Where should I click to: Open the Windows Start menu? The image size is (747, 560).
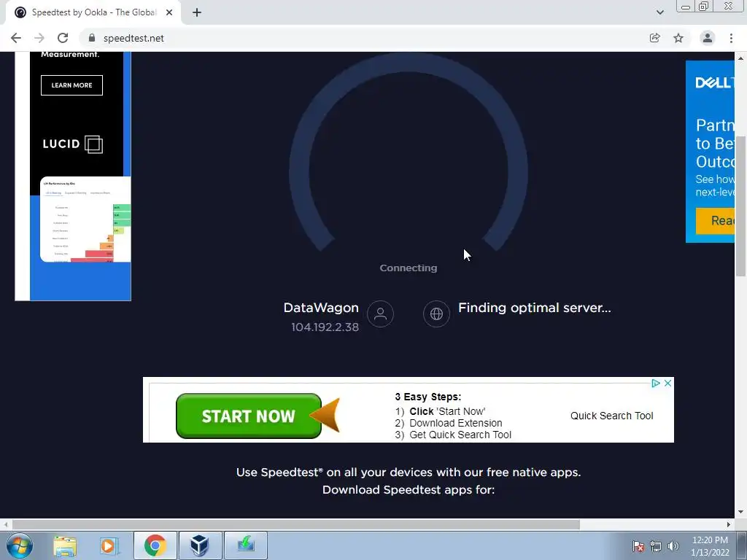(20, 545)
